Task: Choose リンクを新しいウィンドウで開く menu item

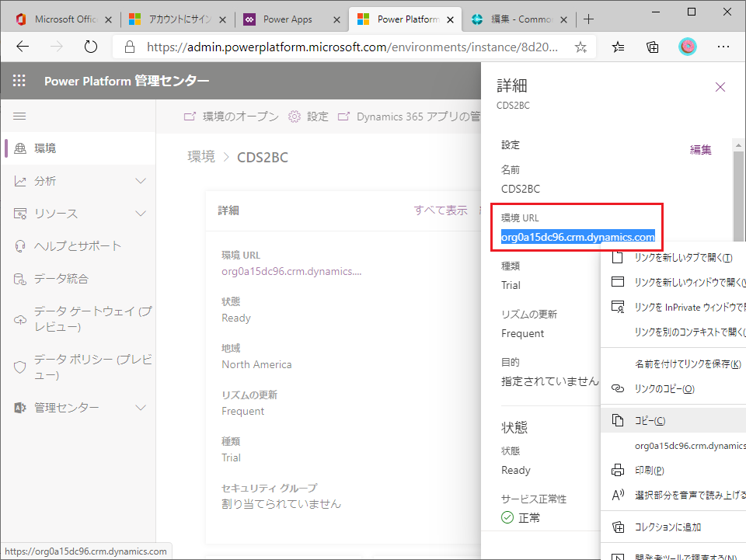Action: click(674, 283)
